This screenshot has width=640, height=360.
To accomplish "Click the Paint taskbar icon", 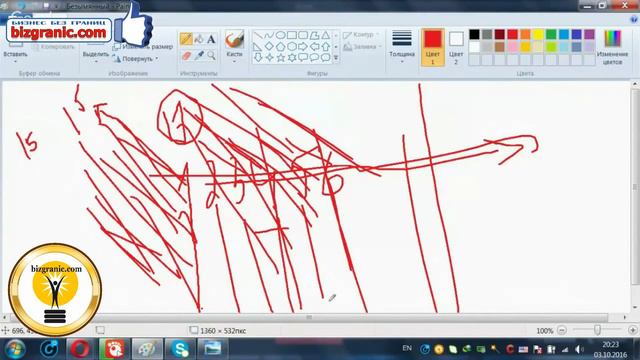I will point(147,349).
